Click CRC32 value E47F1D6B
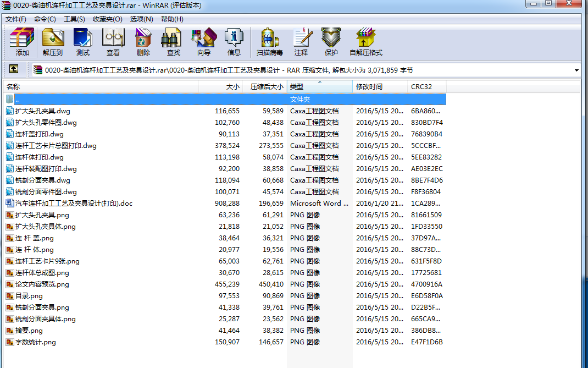588x368 pixels. [427, 342]
